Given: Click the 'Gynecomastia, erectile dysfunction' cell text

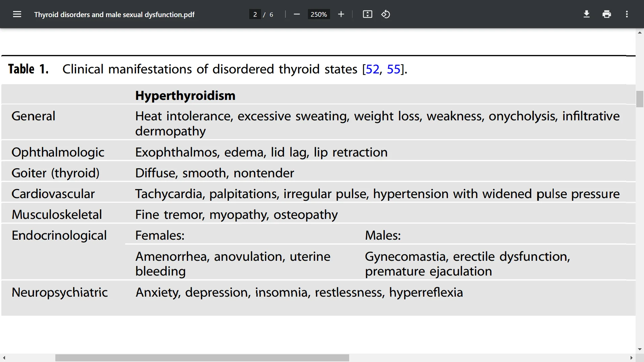Looking at the screenshot, I should pyautogui.click(x=467, y=257).
